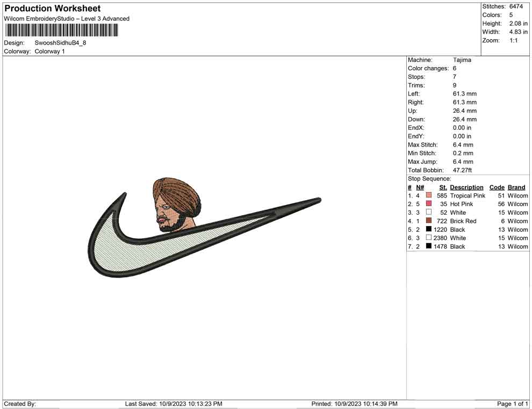The image size is (532, 409).
Task: Click the 'Color changes:' label
Action: 428,69
